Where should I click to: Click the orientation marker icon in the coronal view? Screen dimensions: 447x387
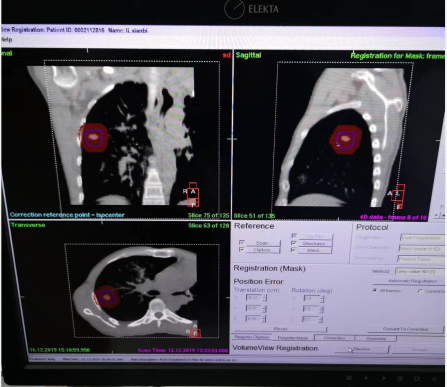[x=193, y=194]
